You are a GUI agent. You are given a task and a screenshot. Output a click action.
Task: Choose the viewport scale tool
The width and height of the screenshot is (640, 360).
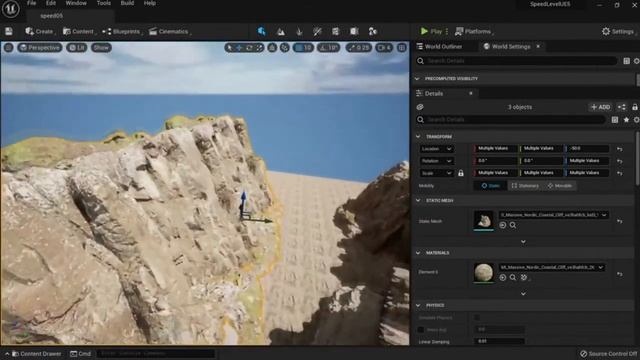point(259,48)
